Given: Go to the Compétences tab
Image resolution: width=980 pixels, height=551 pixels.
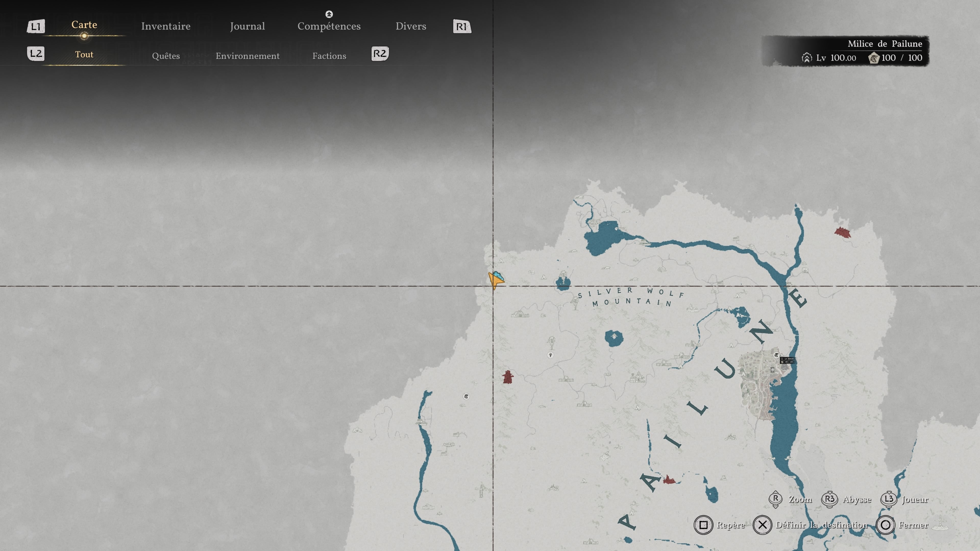Looking at the screenshot, I should pos(329,26).
